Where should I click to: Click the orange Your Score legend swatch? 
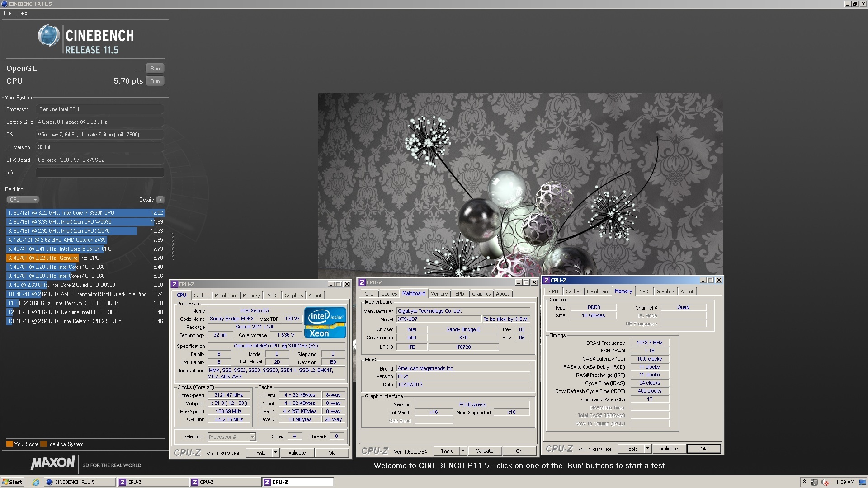[9, 444]
